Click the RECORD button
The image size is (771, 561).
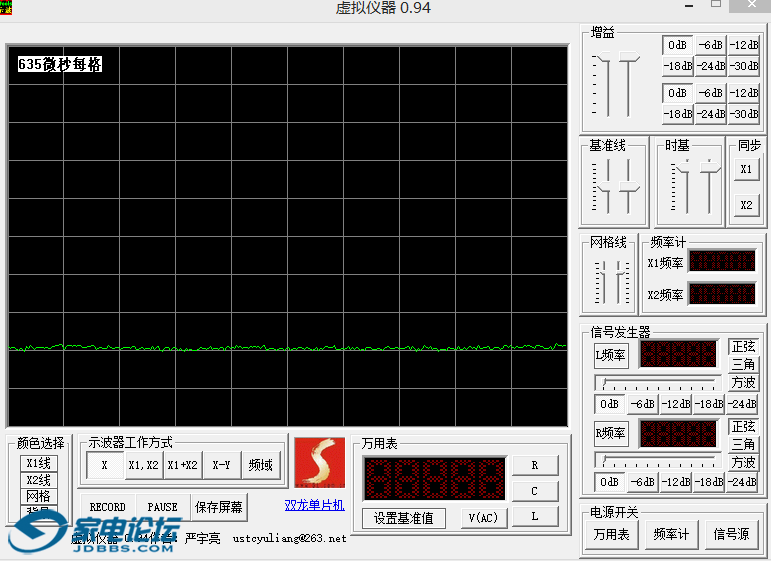tap(108, 507)
